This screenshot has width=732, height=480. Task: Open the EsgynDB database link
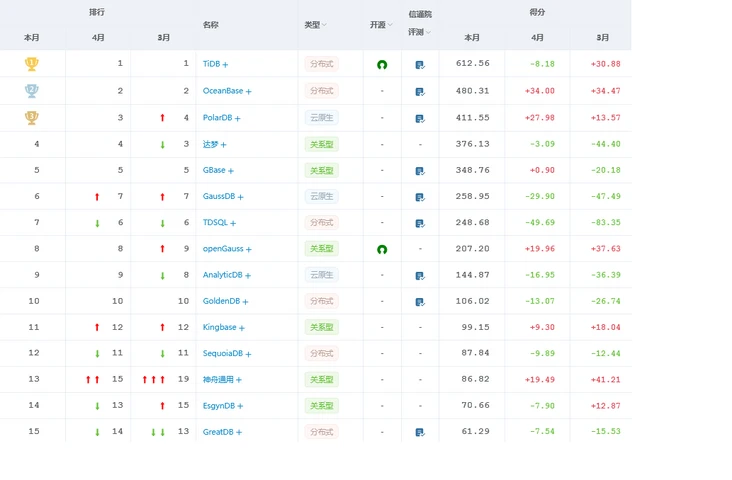pos(218,406)
